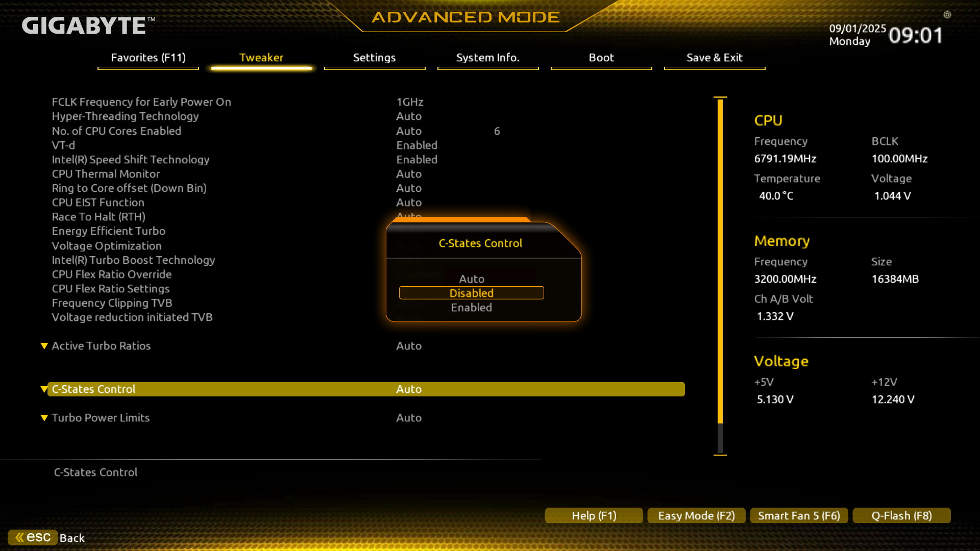Click the yellow vertical scrollbar
The width and height of the screenshot is (980, 551).
tap(720, 260)
